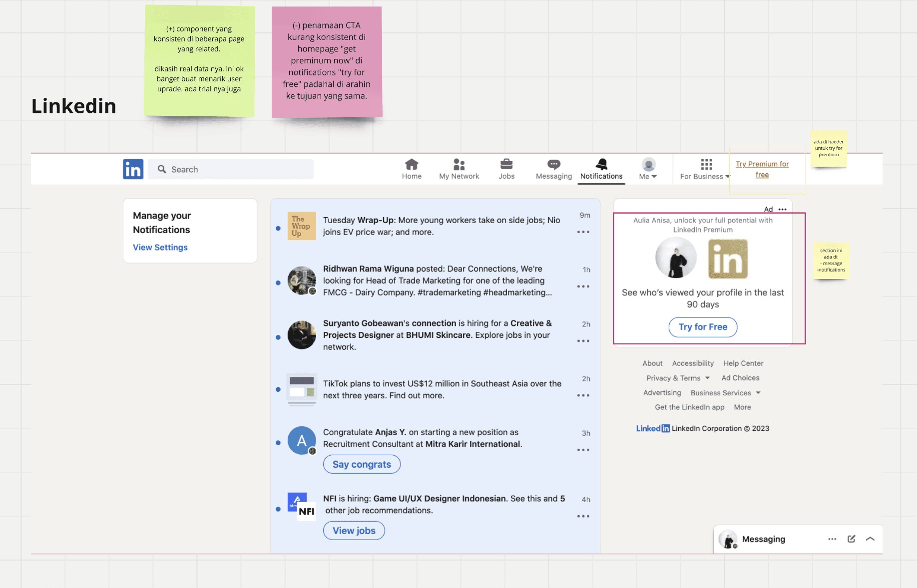Screen dimensions: 917x588
Task: Open the Help Center link
Action: pos(743,363)
